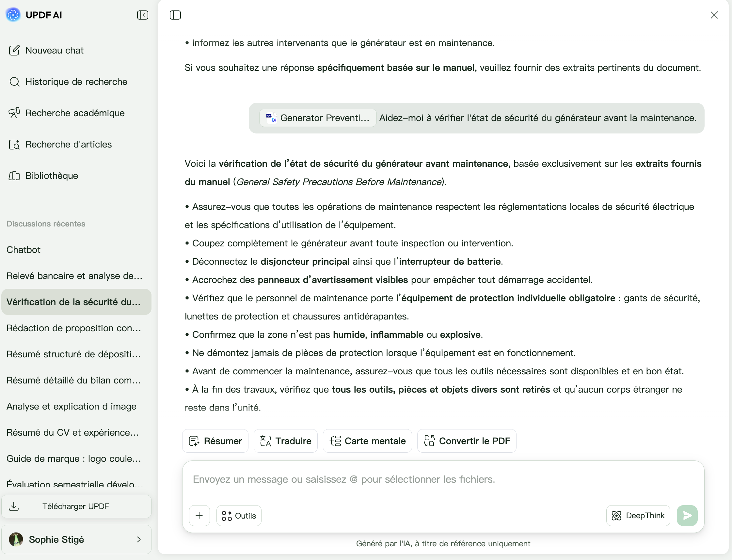732x560 pixels.
Task: Click the Résumer button
Action: tap(215, 441)
